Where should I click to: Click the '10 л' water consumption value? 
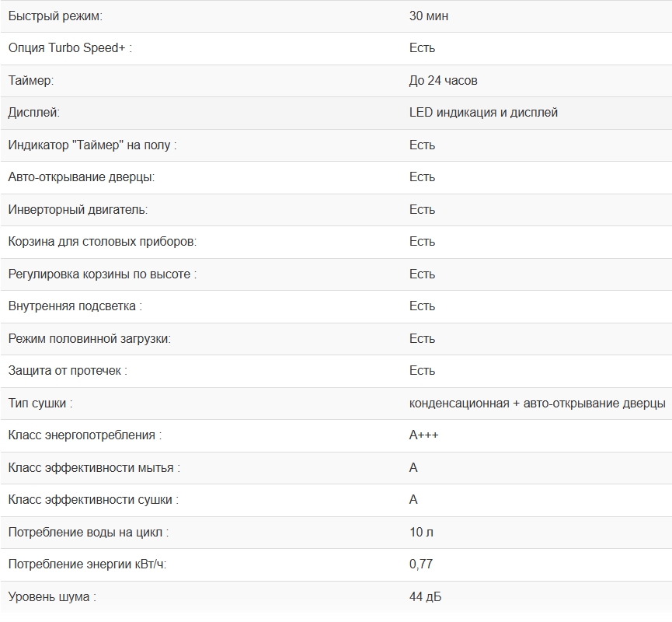(x=421, y=533)
